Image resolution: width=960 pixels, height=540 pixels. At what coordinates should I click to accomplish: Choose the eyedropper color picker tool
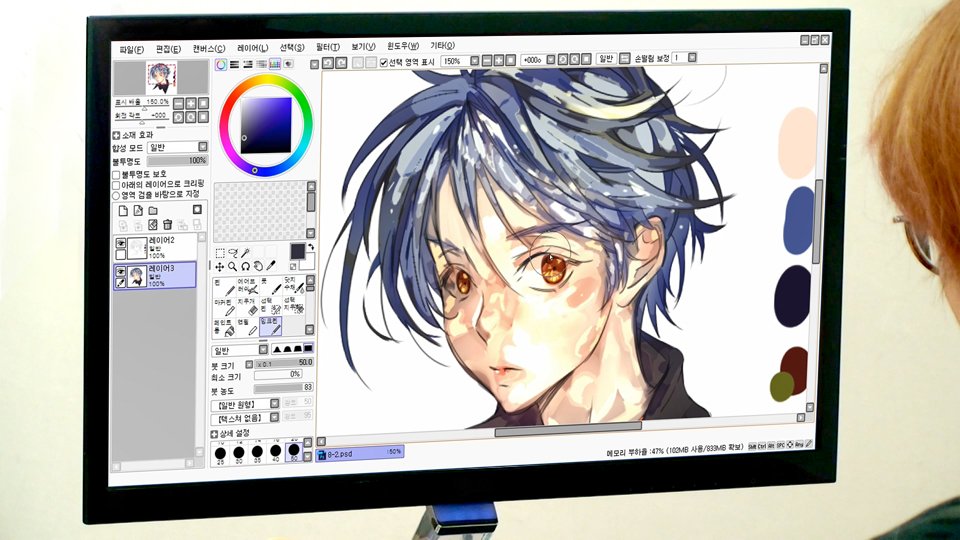tap(271, 267)
